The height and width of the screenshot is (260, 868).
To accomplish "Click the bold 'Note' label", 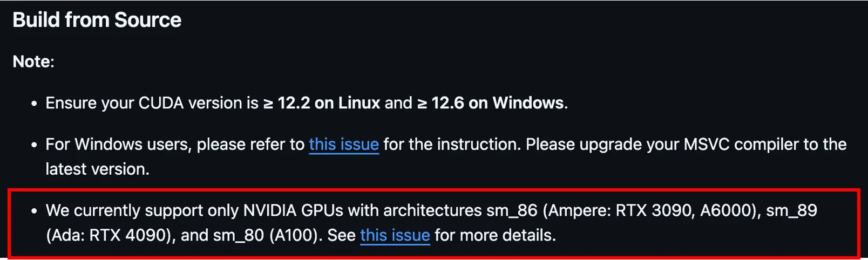I will [x=32, y=61].
